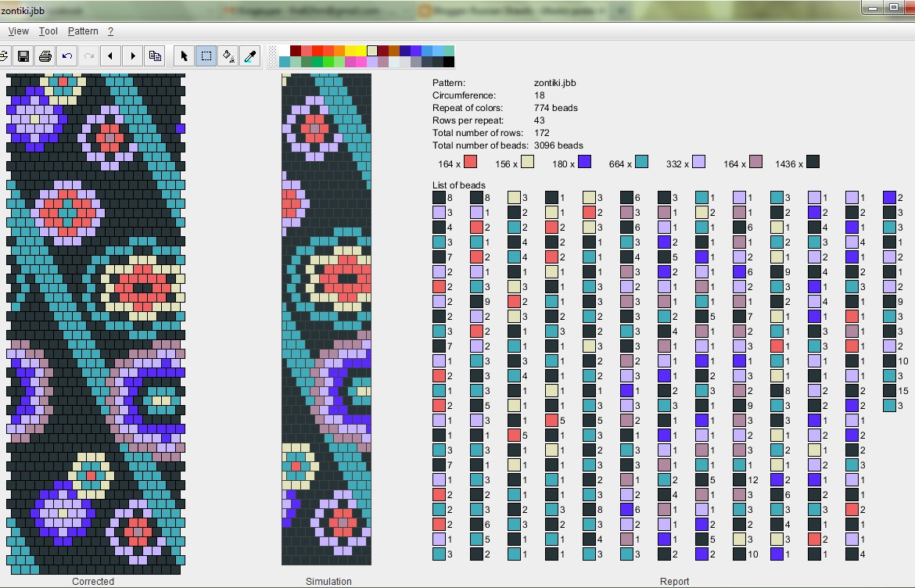Viewport: 915px width, 588px height.
Task: Open the ? help menu
Action: 111,31
